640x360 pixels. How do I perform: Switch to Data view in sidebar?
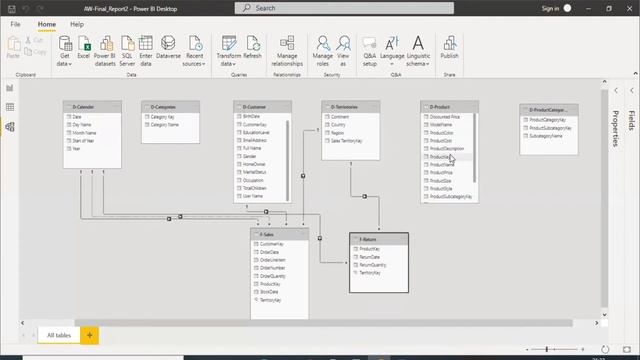[x=10, y=107]
